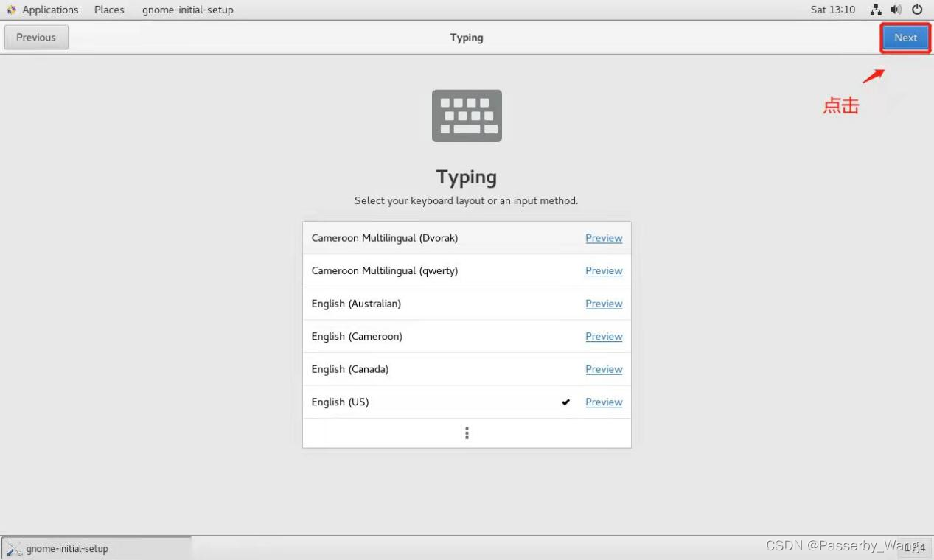Open the clock showing Sat 13:10

pyautogui.click(x=832, y=10)
